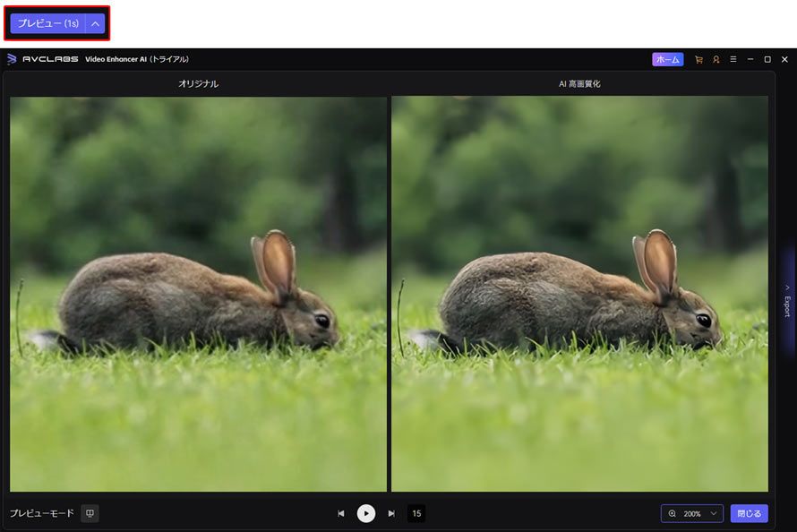Click the AVCLabs logo icon
Screen dimensions: 797x532
pos(12,59)
